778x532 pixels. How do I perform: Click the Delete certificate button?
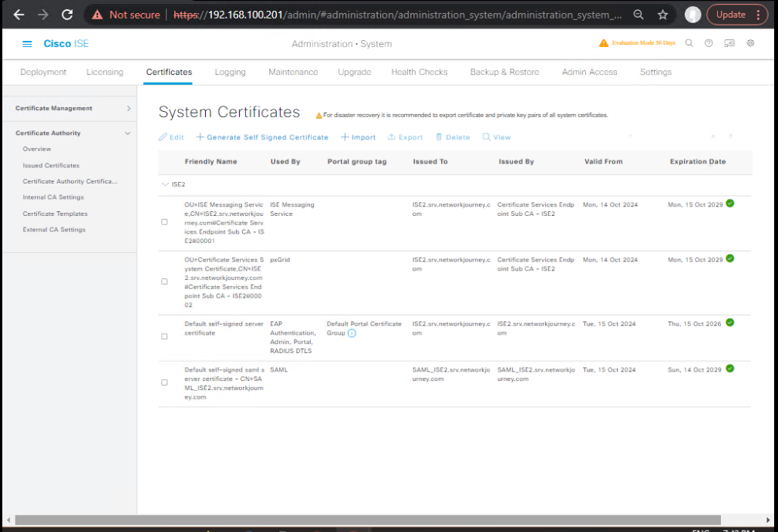coord(453,137)
